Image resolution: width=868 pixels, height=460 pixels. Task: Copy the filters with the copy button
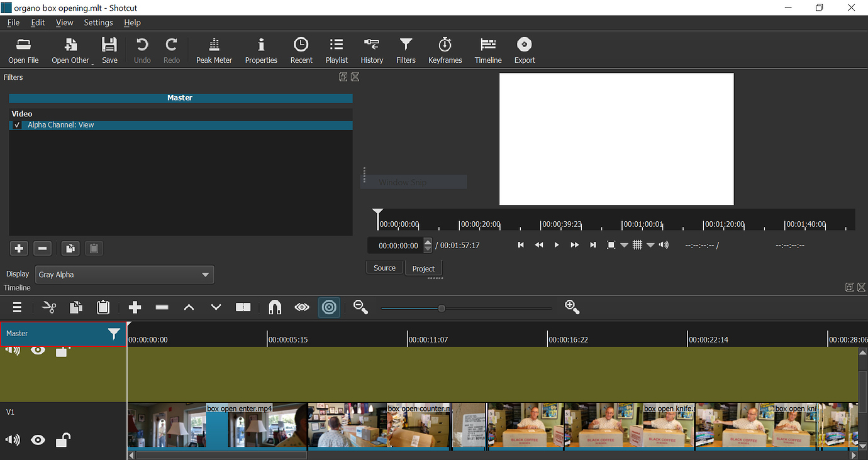click(70, 248)
